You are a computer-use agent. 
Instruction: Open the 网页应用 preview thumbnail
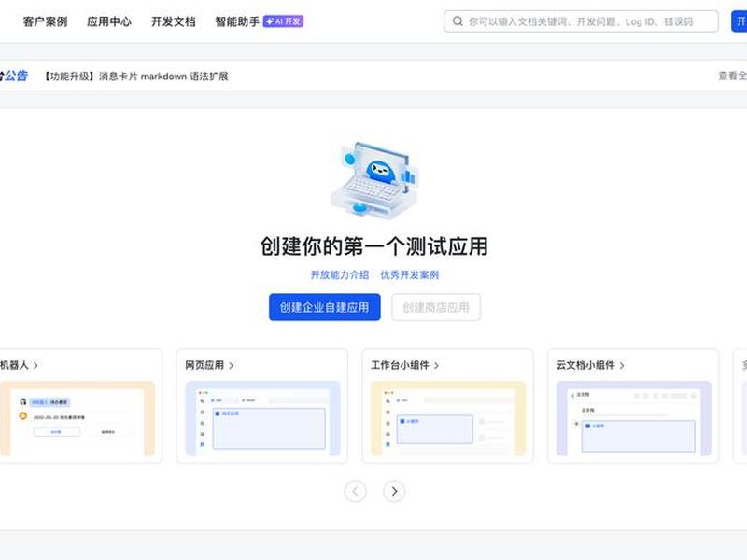[262, 418]
